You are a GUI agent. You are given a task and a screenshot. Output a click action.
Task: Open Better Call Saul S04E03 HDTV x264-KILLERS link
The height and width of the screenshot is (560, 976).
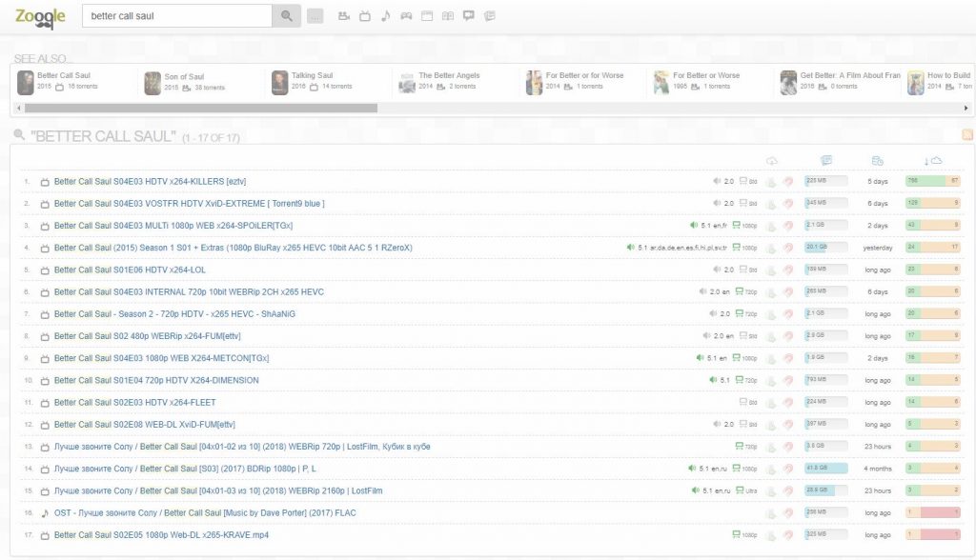(152, 181)
